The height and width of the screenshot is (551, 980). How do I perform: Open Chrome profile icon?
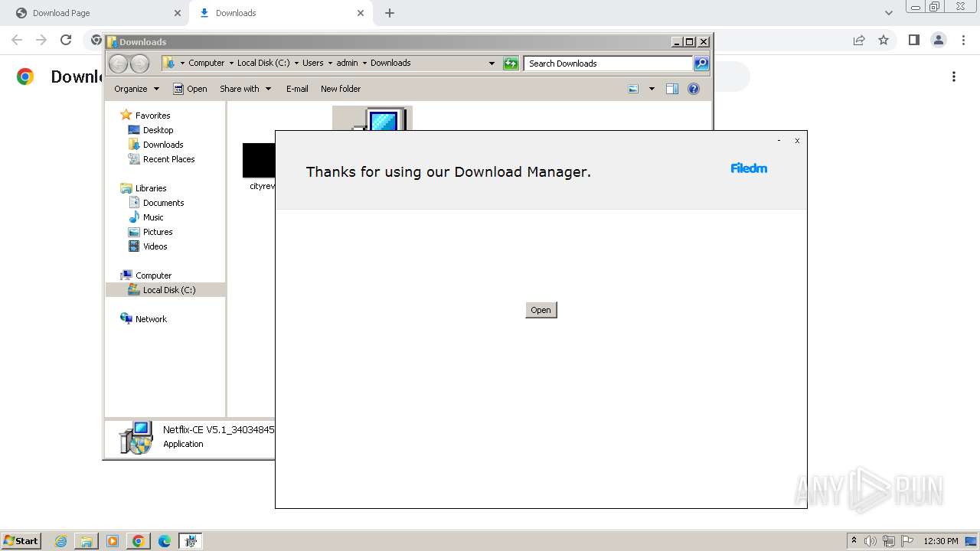point(938,40)
